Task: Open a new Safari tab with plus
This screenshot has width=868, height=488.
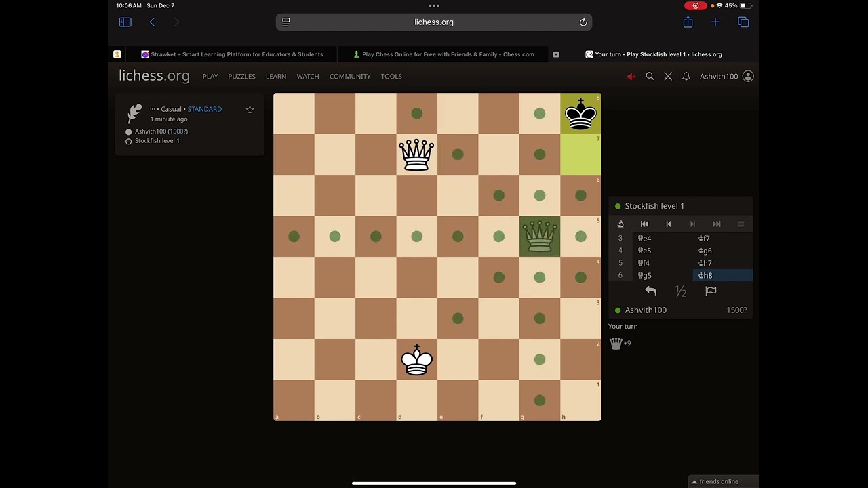Action: coord(715,22)
